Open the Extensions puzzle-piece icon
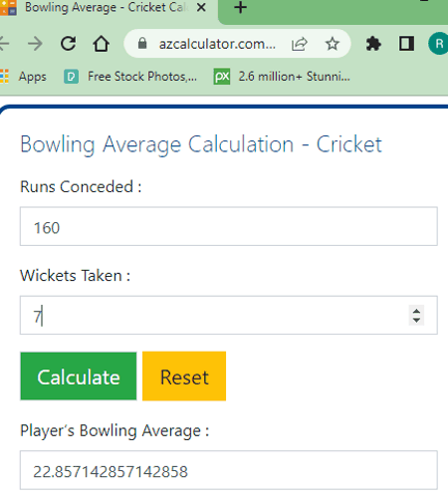 373,44
